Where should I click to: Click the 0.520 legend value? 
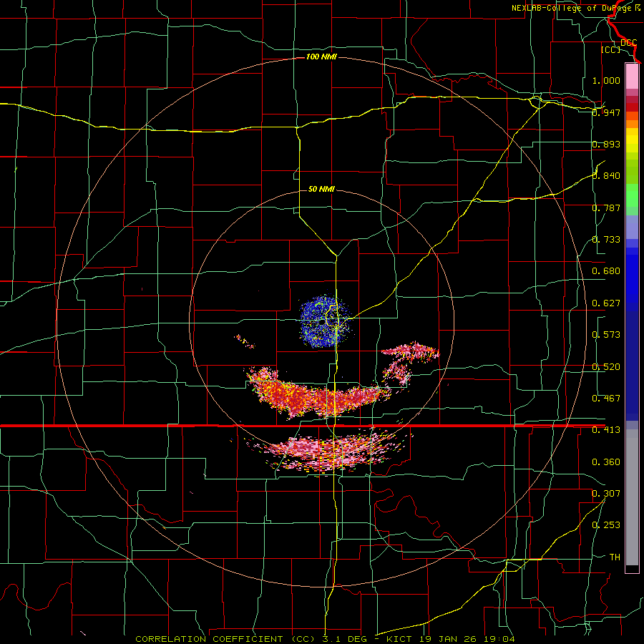pyautogui.click(x=606, y=367)
